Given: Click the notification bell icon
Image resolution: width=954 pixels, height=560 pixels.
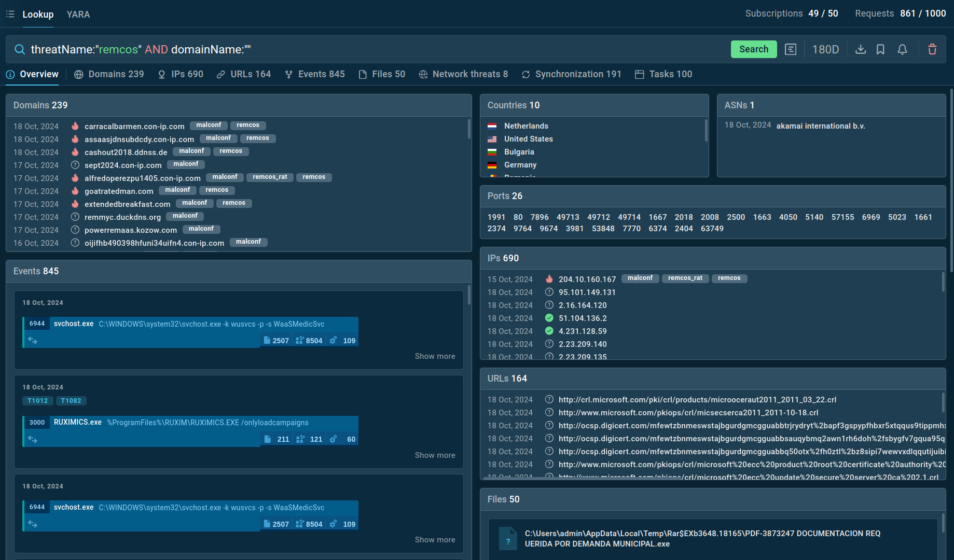Looking at the screenshot, I should click(x=902, y=49).
